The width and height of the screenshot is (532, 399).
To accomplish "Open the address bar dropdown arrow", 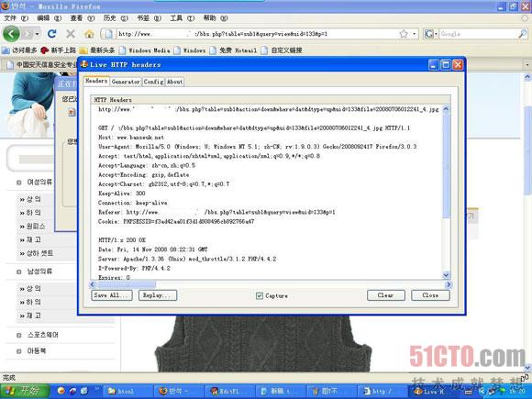I will pos(415,34).
